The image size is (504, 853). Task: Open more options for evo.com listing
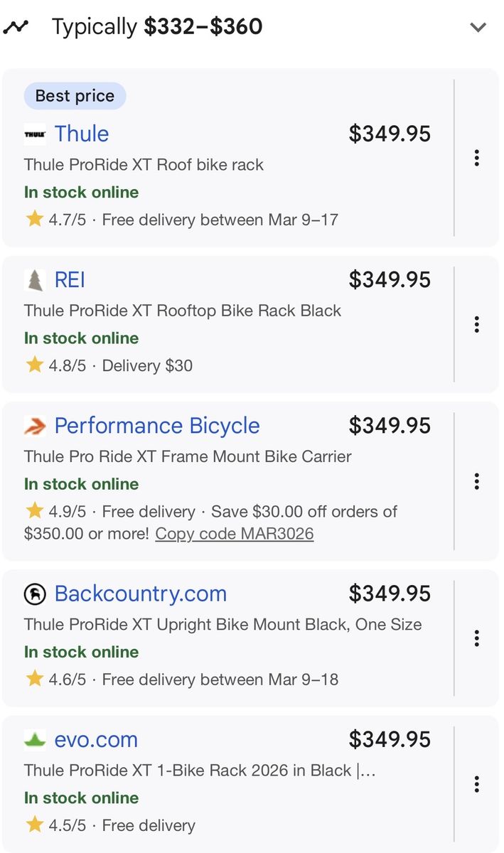tap(476, 784)
